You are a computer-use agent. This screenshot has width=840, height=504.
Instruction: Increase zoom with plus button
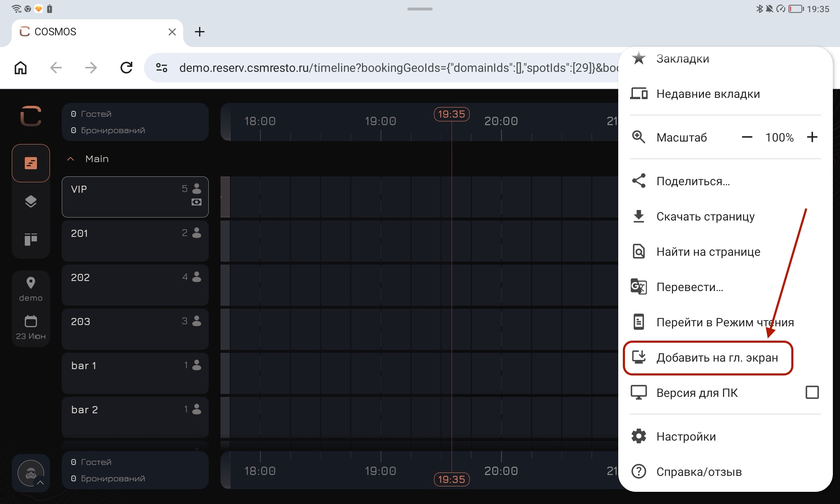pos(812,137)
